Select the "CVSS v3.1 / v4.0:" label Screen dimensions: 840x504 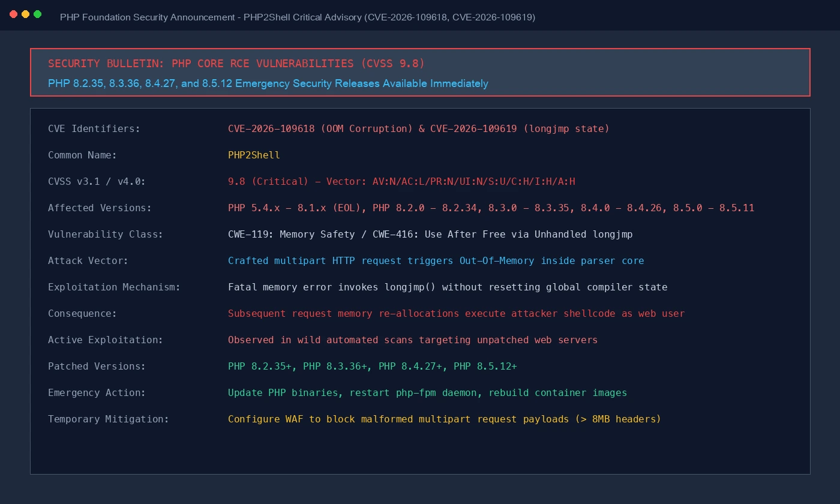point(97,181)
